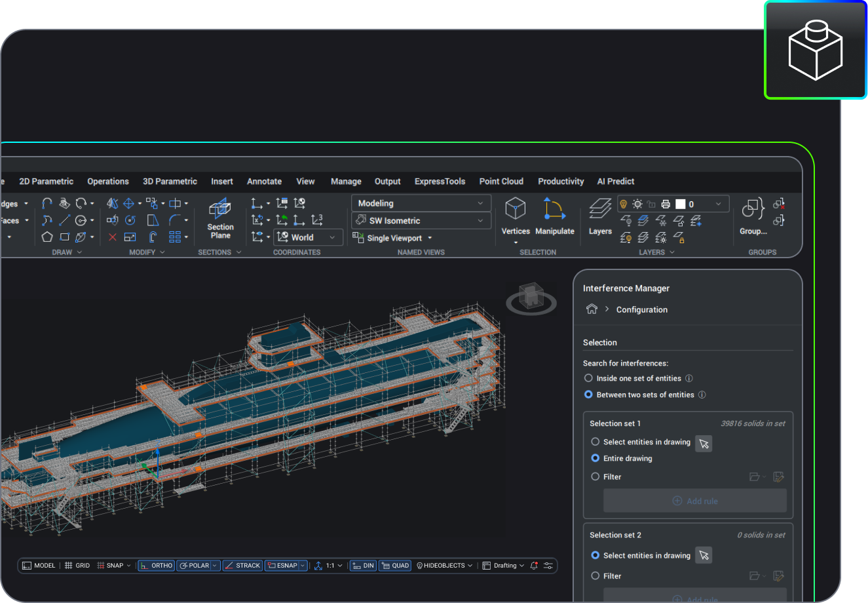The image size is (868, 603).
Task: Open the Layers panel button
Action: 600,218
